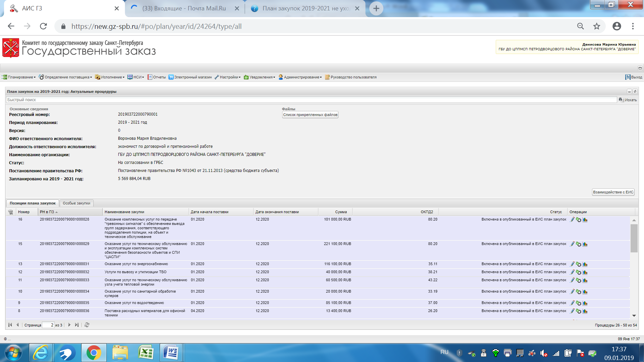Go to the next page of procedures

pos(69,325)
